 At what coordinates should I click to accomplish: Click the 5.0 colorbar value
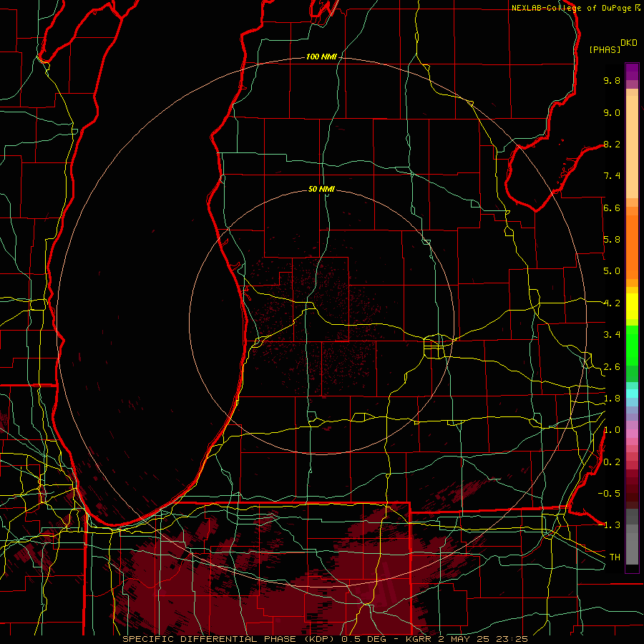tap(612, 271)
